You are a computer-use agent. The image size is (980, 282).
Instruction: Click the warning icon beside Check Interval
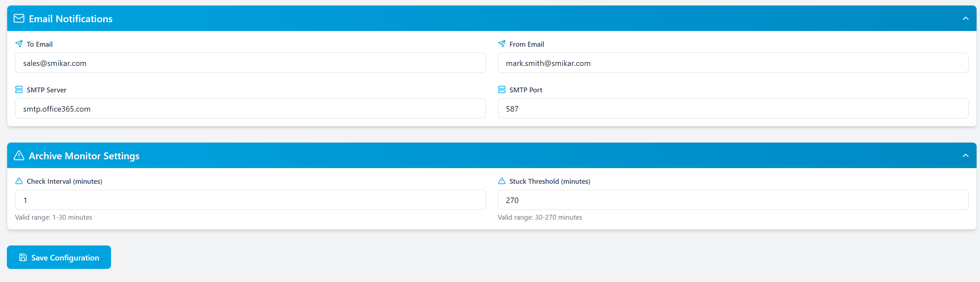click(19, 181)
